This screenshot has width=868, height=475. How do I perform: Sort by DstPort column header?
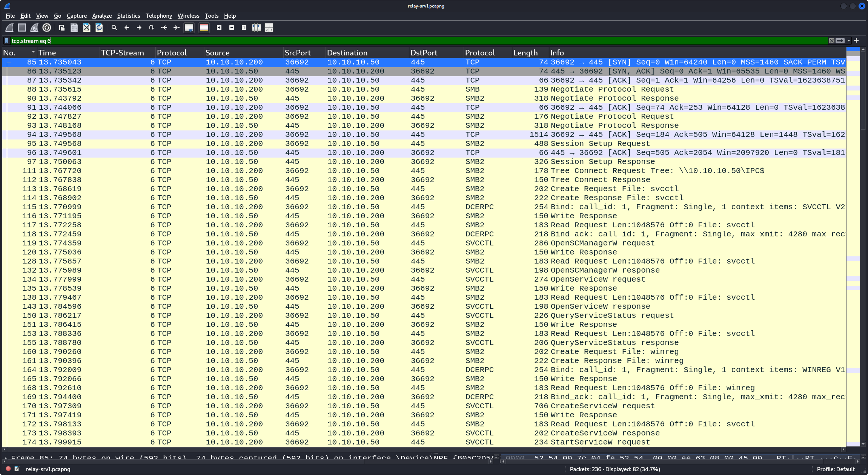click(436, 53)
